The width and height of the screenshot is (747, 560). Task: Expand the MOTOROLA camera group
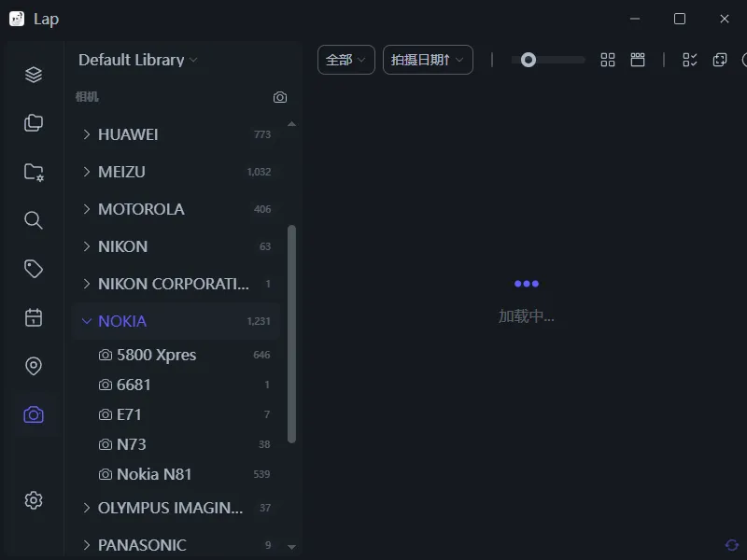(x=86, y=209)
